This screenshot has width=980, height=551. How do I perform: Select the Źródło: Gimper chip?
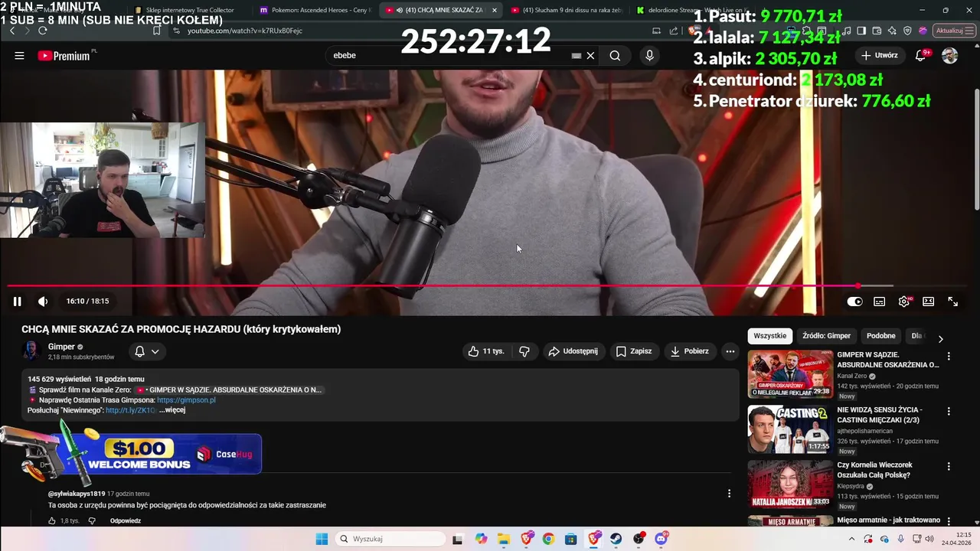click(826, 336)
